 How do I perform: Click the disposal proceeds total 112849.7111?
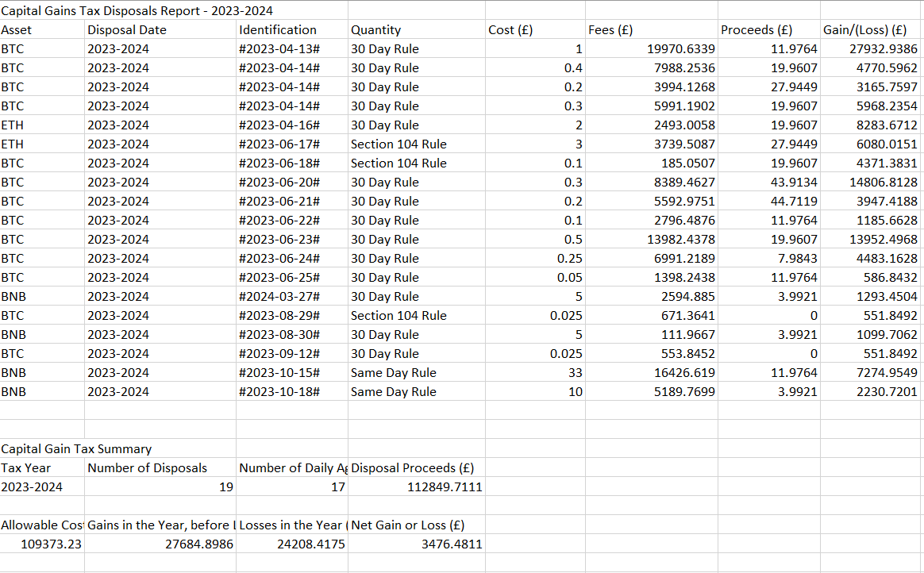click(x=444, y=487)
